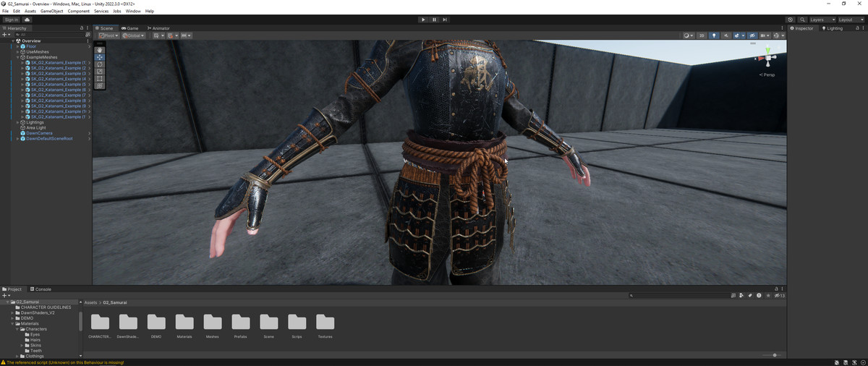Select the Scale tool in scene toolbar

point(100,72)
